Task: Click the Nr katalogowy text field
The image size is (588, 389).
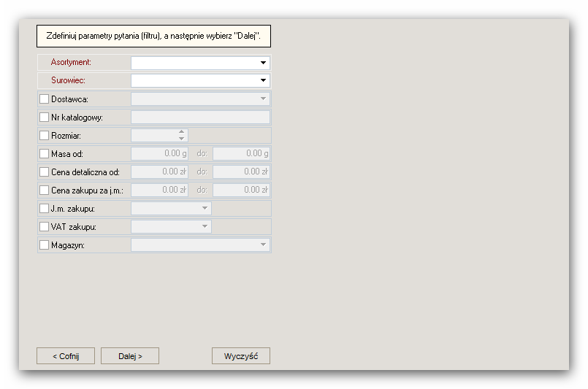Action: point(200,118)
